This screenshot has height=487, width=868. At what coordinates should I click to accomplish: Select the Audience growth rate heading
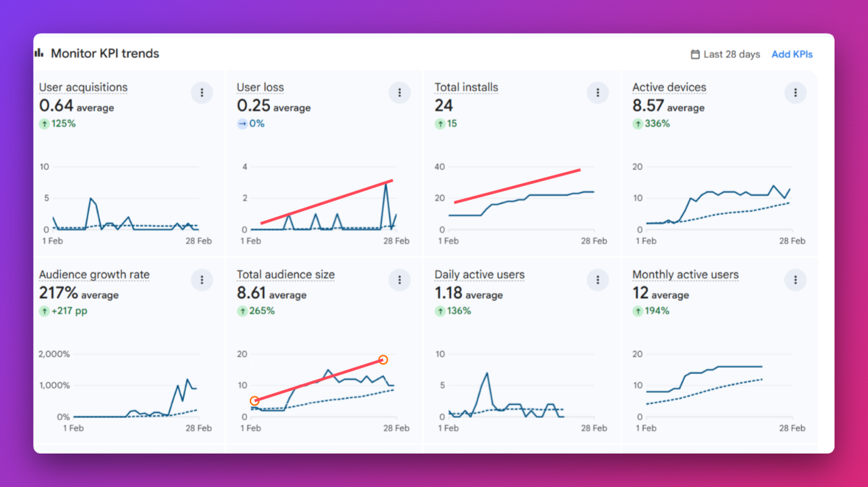94,275
